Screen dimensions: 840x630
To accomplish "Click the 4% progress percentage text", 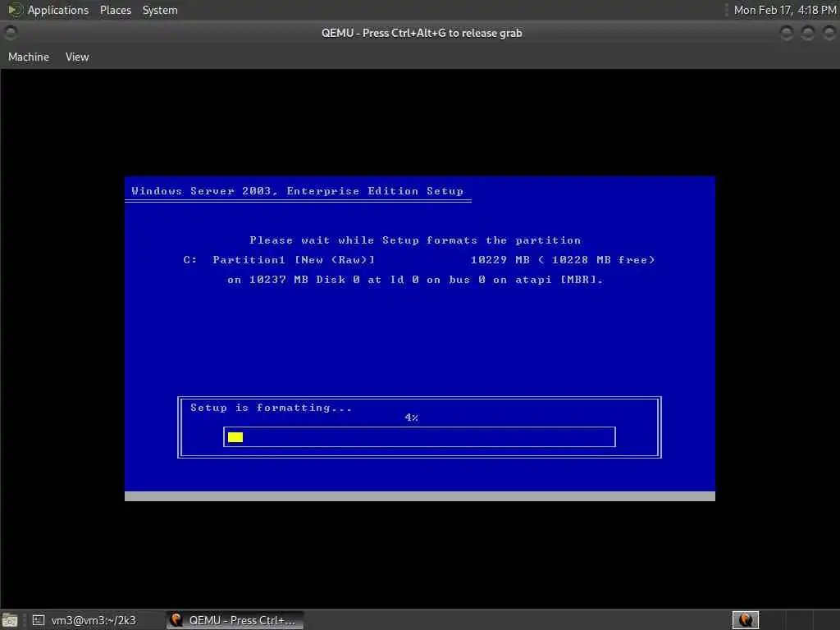I will 412,418.
